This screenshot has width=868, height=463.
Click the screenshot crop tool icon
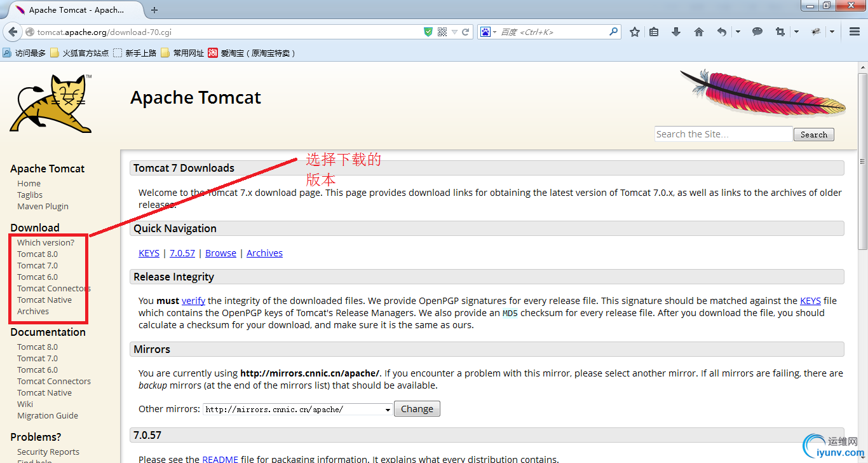click(780, 32)
